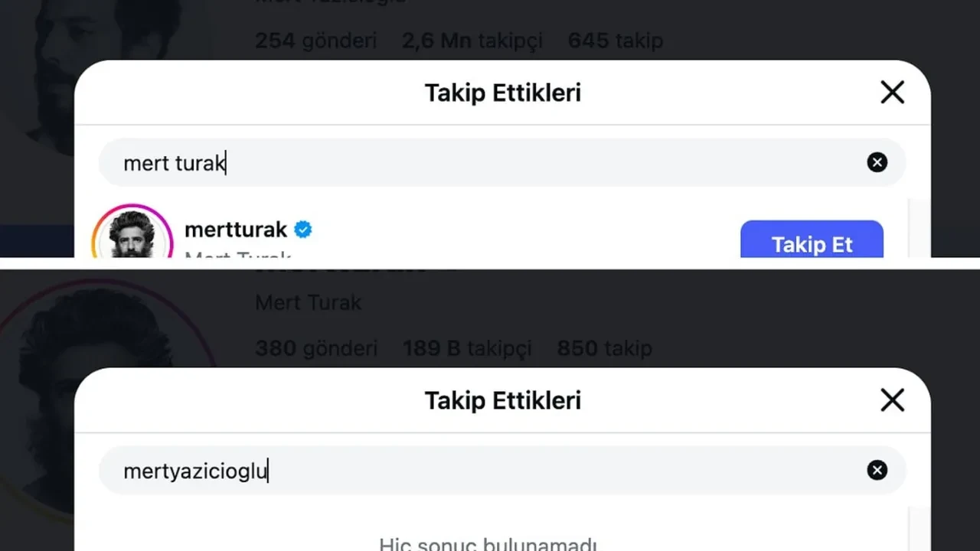Viewport: 980px width, 551px height.
Task: Clear the "mertyazicioglu" search text
Action: tap(877, 471)
